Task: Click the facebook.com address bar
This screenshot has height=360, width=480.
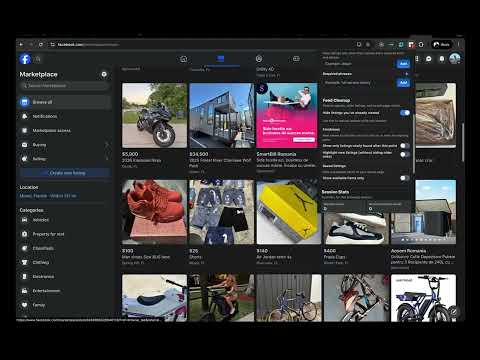Action: click(200, 44)
